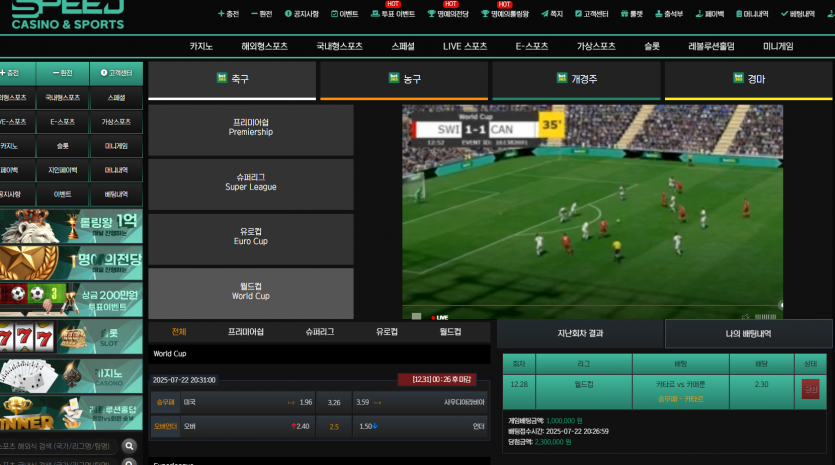Open 명예의롤링왕 trophy item in top bar
The height and width of the screenshot is (465, 835).
(505, 13)
